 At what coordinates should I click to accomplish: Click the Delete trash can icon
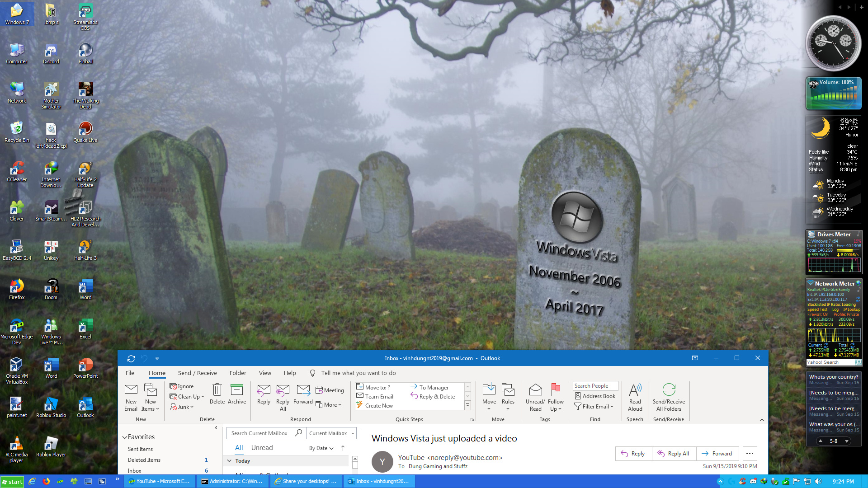pos(217,389)
